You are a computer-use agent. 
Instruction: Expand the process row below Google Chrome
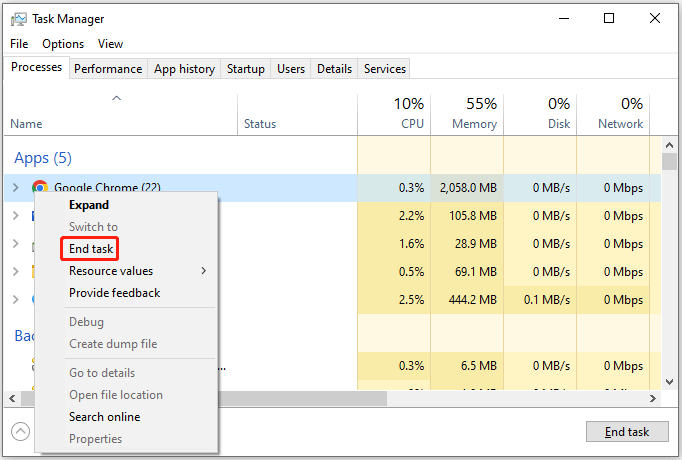pos(15,215)
